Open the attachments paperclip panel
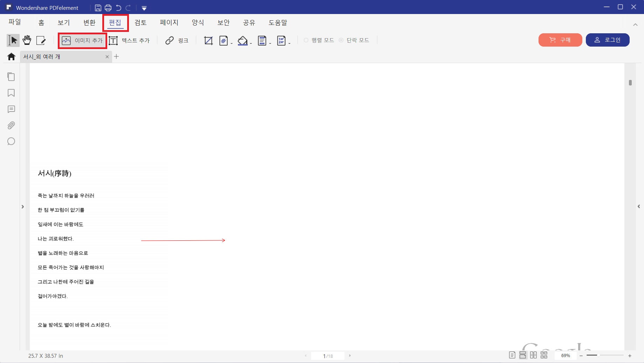This screenshot has width=644, height=363. coord(11,125)
